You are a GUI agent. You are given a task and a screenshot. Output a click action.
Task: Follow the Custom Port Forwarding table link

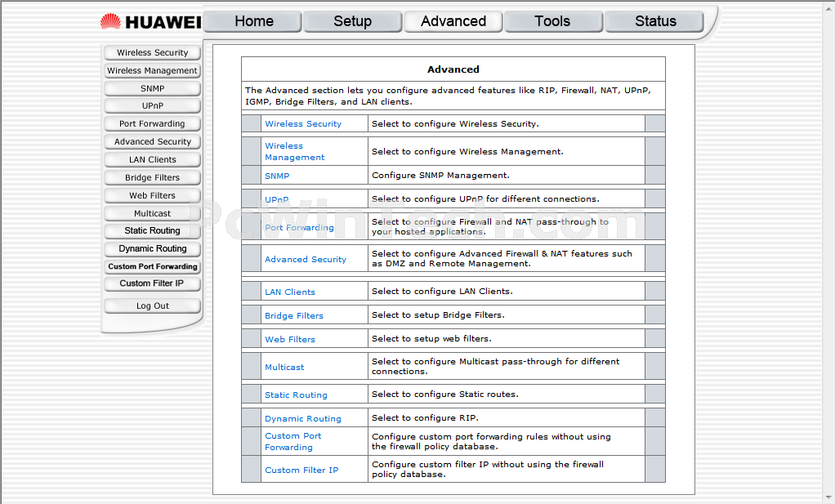(292, 441)
